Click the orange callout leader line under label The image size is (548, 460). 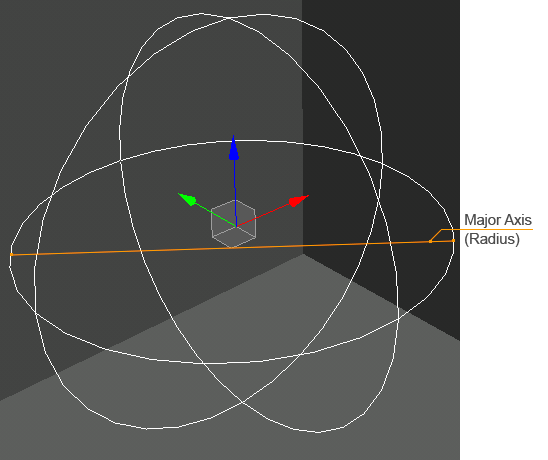[486, 230]
